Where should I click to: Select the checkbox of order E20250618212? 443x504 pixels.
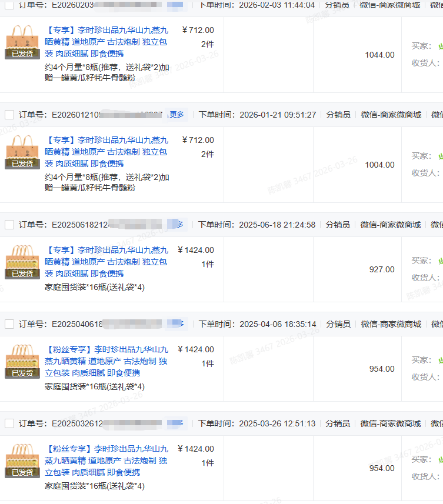point(9,225)
